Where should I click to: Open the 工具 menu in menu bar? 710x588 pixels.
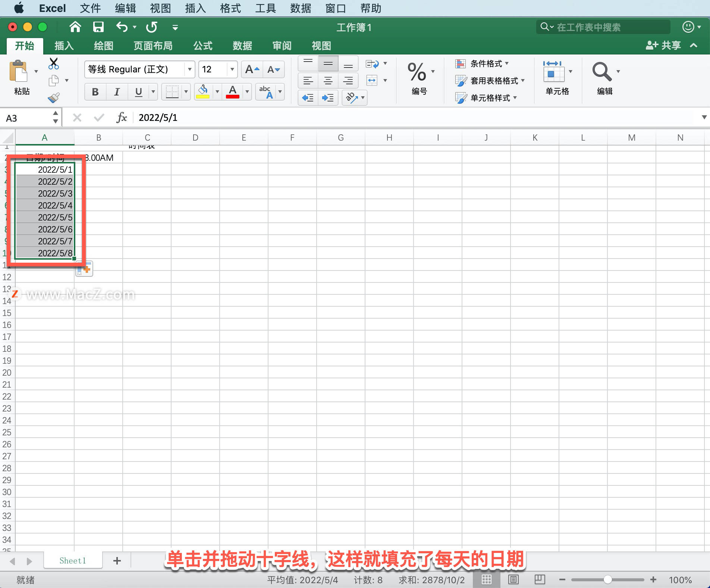(265, 8)
